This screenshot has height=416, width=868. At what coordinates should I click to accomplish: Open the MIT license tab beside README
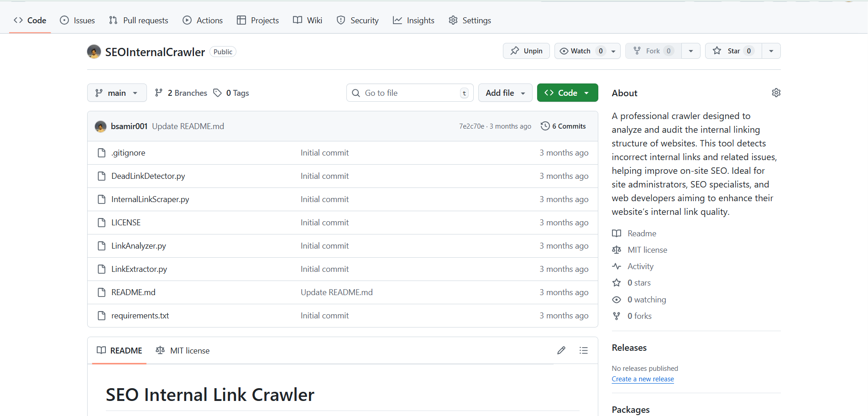pyautogui.click(x=183, y=350)
